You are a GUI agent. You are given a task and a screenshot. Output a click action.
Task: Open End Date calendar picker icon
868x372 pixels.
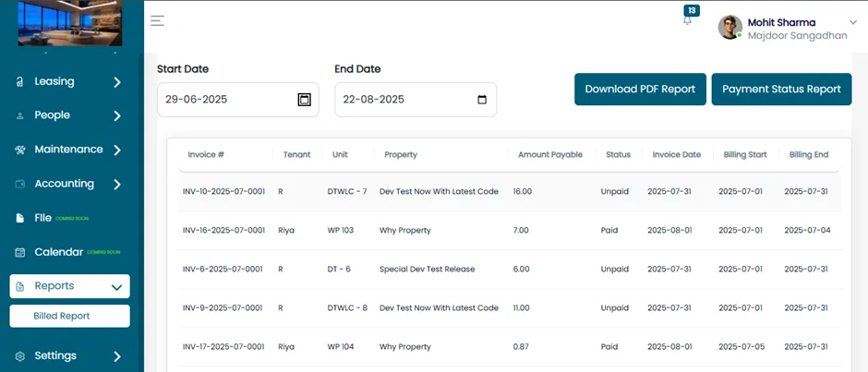tap(482, 100)
